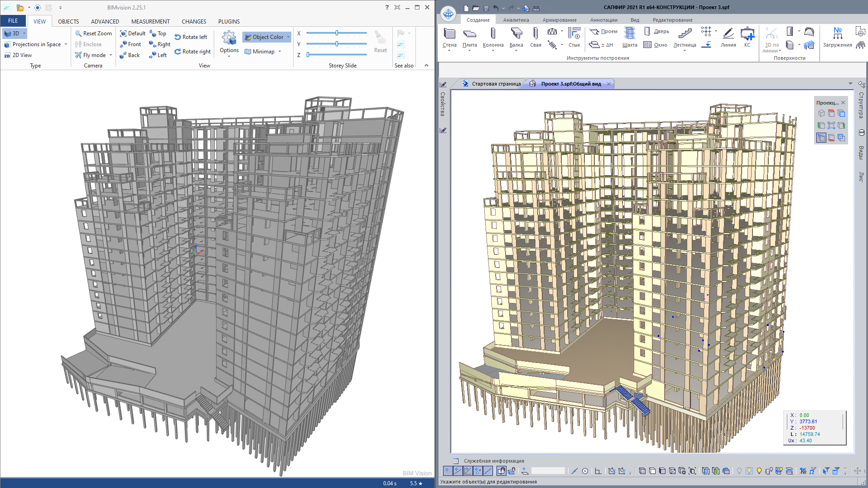Click the Front camera view button
Image resolution: width=868 pixels, height=488 pixels.
[x=130, y=44]
